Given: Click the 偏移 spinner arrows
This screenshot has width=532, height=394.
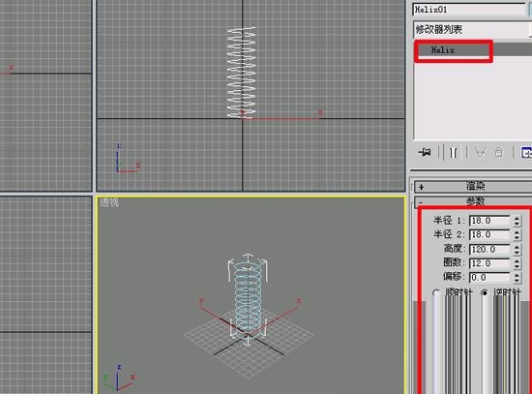Looking at the screenshot, I should 517,278.
